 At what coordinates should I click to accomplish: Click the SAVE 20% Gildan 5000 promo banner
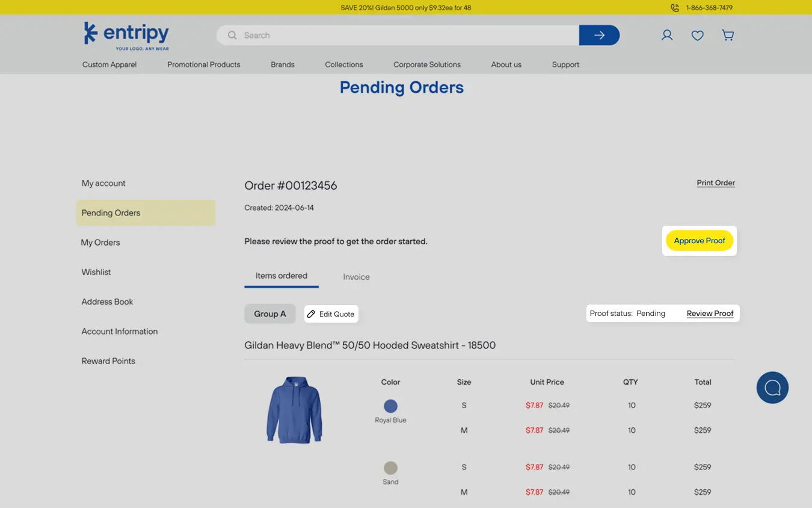tap(406, 8)
